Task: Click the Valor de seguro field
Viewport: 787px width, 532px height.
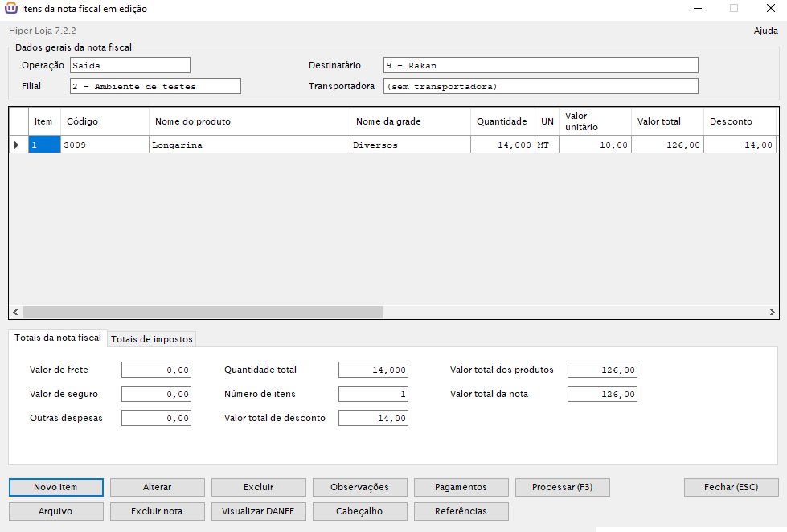Action: coord(156,394)
